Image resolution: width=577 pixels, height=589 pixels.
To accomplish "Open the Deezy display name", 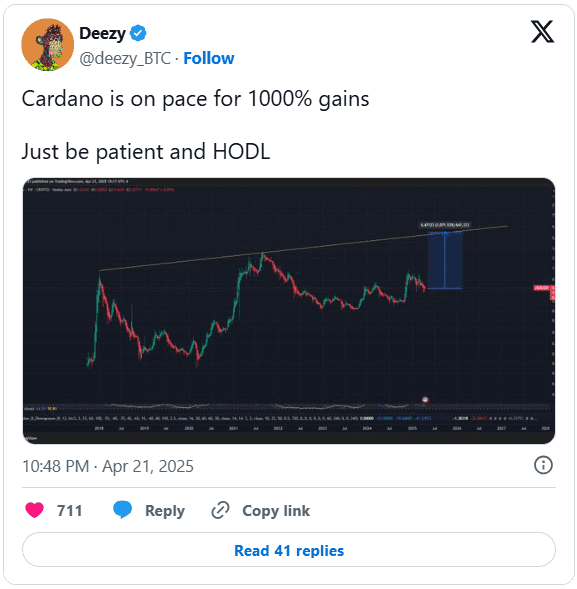I will point(103,34).
